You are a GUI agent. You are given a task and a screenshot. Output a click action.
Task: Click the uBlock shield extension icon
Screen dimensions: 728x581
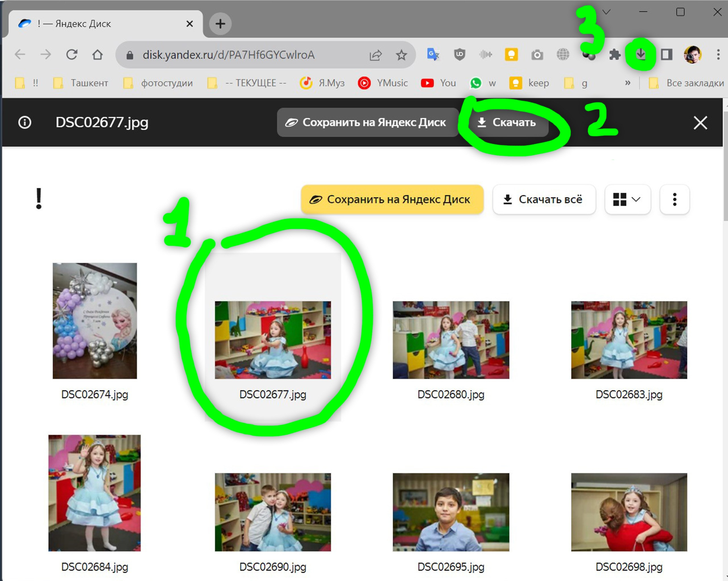point(459,54)
